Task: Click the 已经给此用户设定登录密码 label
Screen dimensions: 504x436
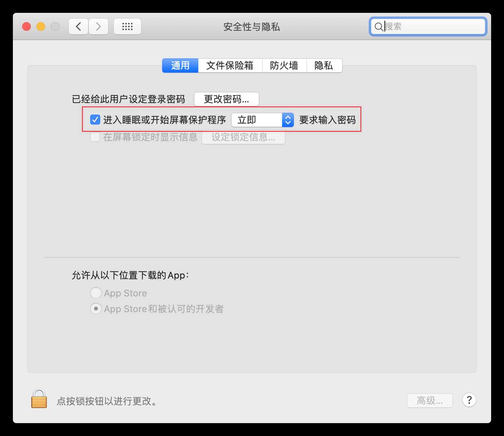Action: [x=129, y=99]
